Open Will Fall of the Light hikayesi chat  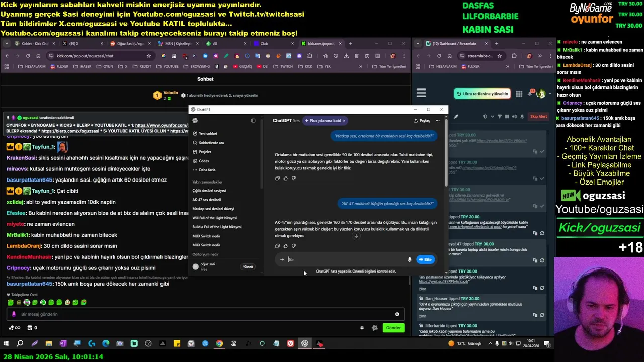(214, 218)
